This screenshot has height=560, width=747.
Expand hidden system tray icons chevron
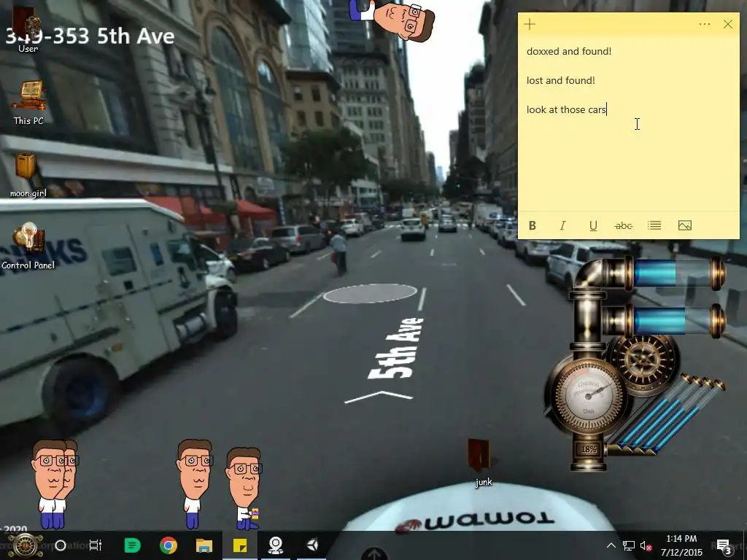[x=611, y=545]
